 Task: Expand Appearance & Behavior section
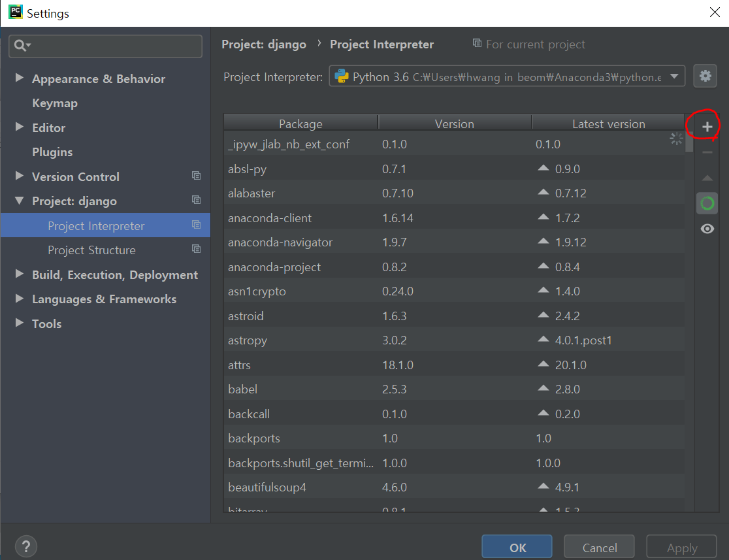[x=19, y=78]
